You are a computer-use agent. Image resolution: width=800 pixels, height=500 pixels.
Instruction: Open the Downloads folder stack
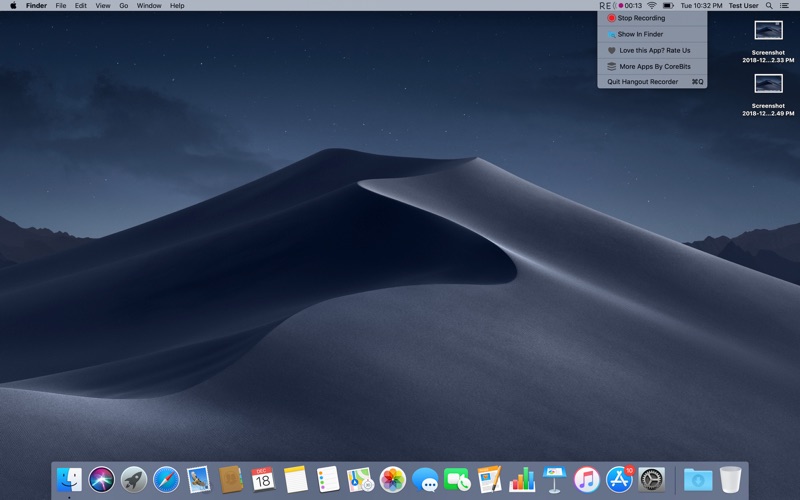click(x=698, y=480)
